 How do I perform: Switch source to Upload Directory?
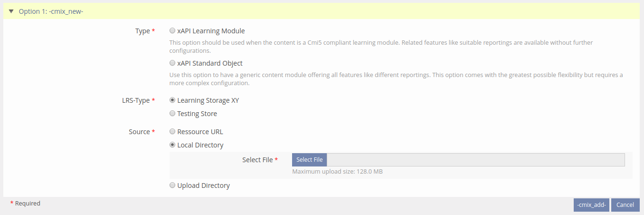pos(172,186)
